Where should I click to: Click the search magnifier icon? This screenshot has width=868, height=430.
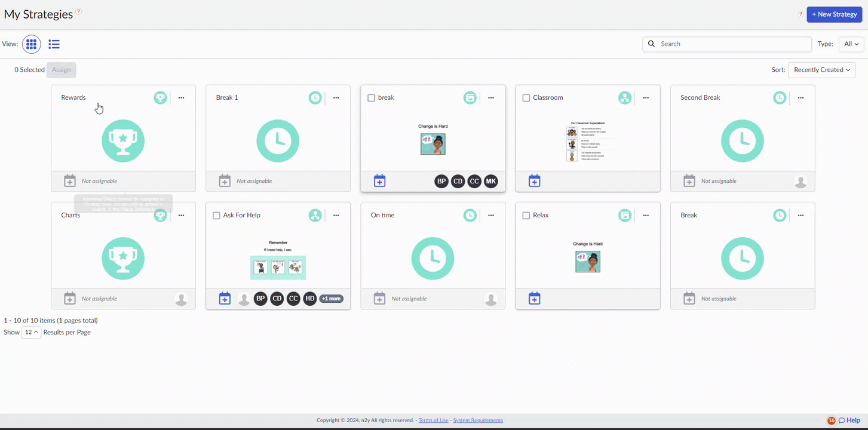click(x=651, y=44)
